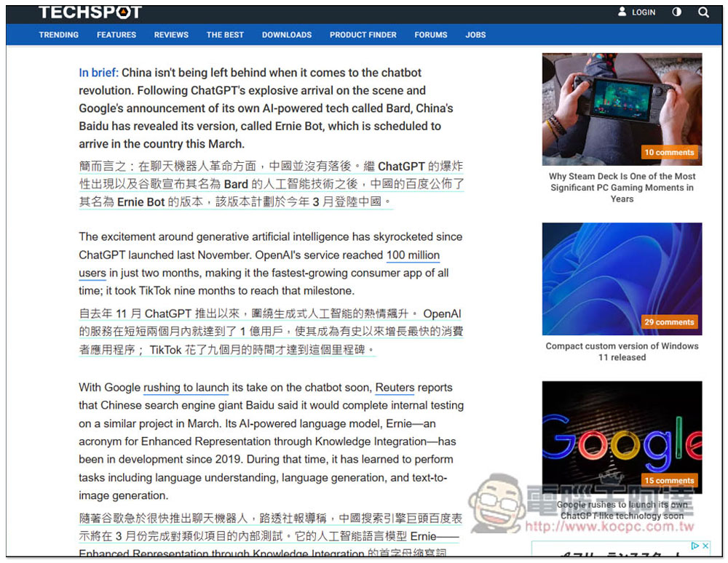Follow the 'rushing to launch' link
728x563 pixels.
[x=186, y=388]
